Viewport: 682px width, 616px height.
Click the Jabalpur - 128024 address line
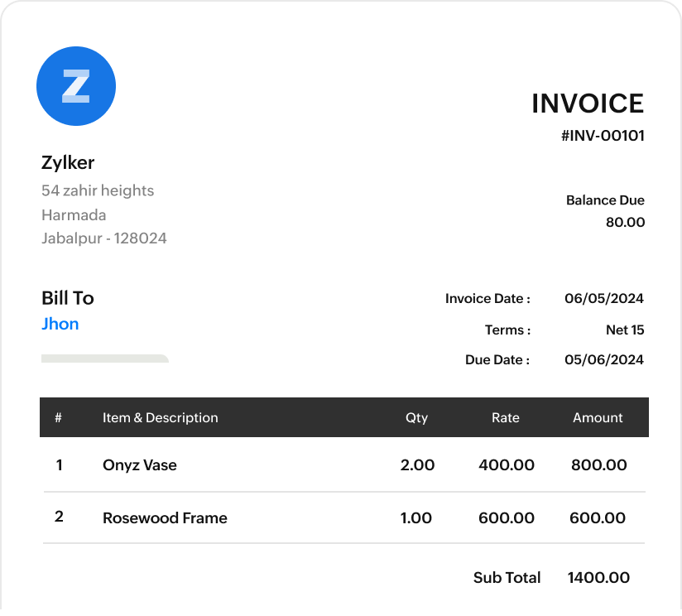(104, 238)
